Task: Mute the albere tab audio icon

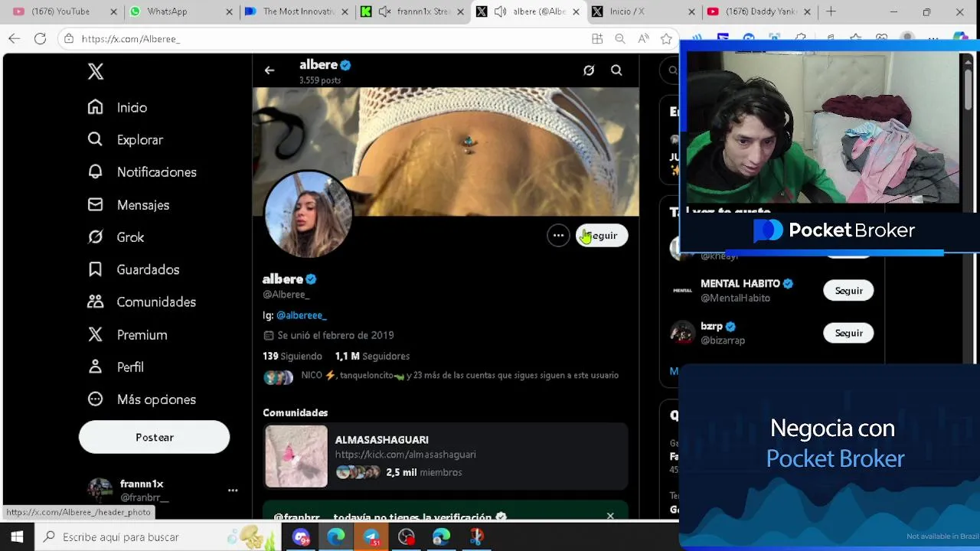Action: point(500,11)
